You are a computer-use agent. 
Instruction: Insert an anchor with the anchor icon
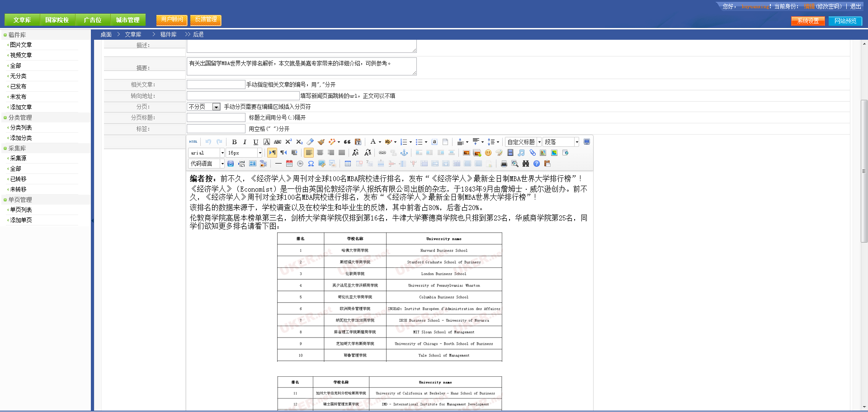click(x=404, y=153)
